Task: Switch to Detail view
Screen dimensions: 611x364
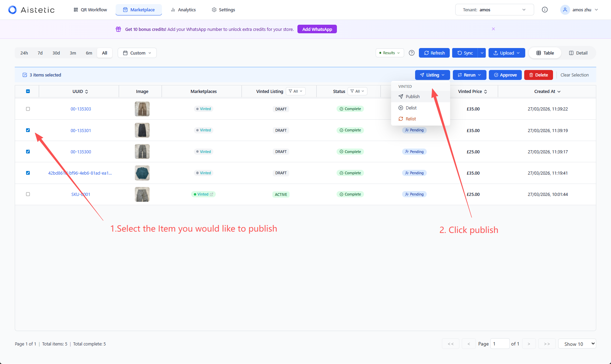Action: [x=578, y=53]
